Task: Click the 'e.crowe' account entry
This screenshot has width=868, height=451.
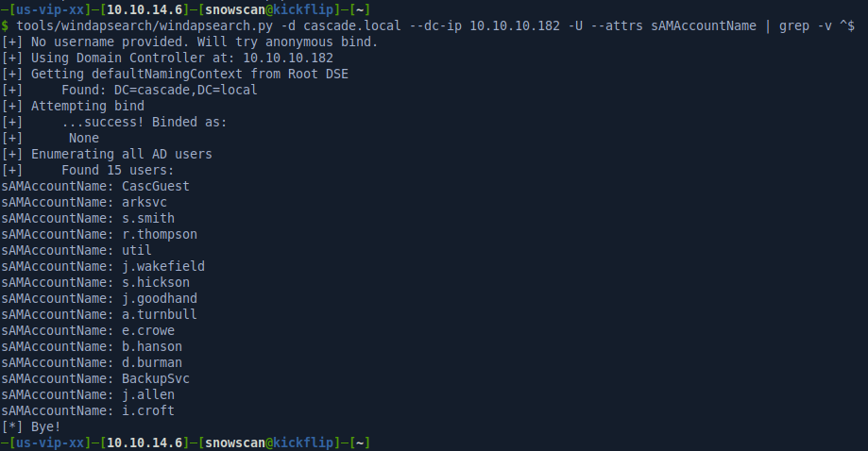Action: pos(148,330)
